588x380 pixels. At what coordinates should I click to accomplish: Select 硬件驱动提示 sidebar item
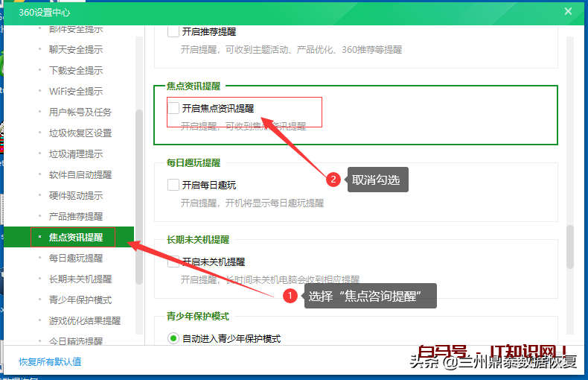[76, 196]
